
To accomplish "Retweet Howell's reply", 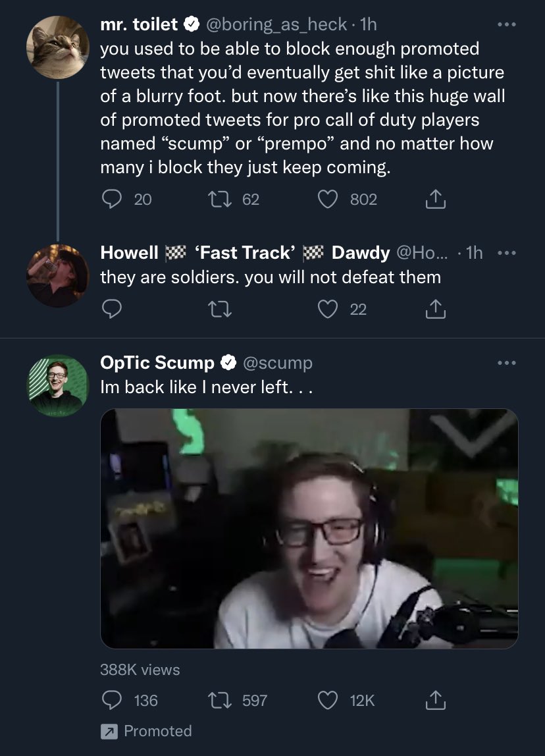I will coord(219,309).
